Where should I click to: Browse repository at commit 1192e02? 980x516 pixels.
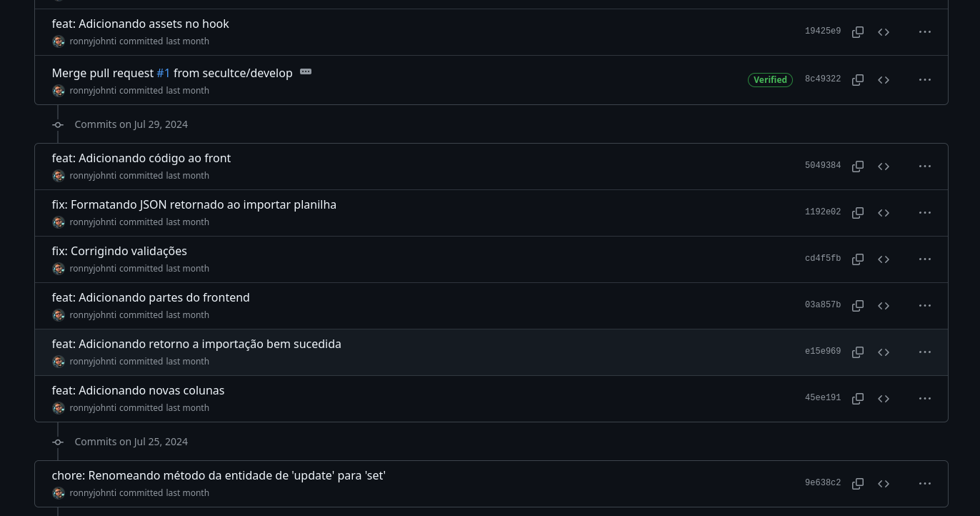884,213
